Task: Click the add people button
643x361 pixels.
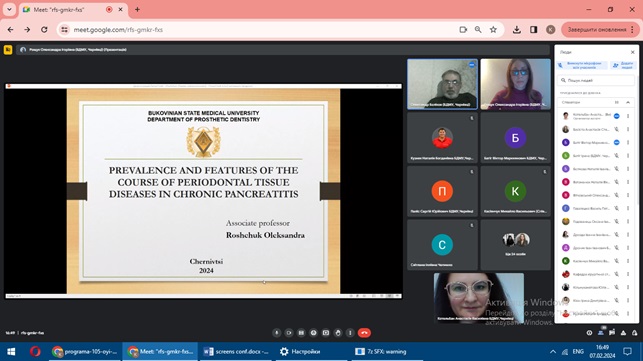Action: click(623, 65)
